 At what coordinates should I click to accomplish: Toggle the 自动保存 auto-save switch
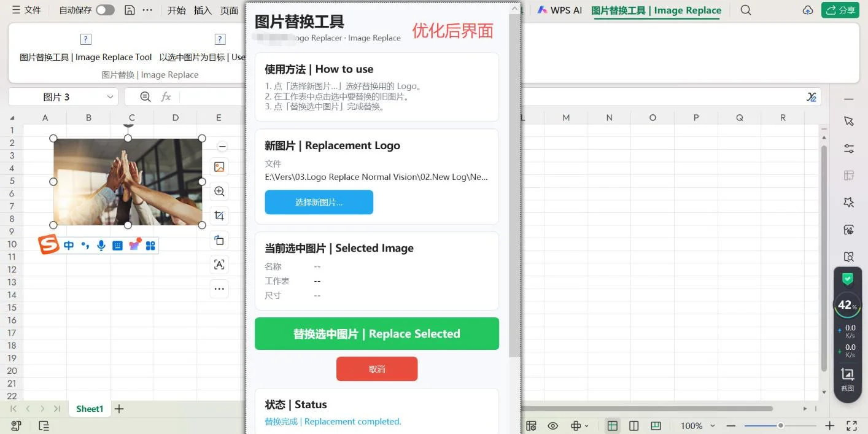point(105,10)
